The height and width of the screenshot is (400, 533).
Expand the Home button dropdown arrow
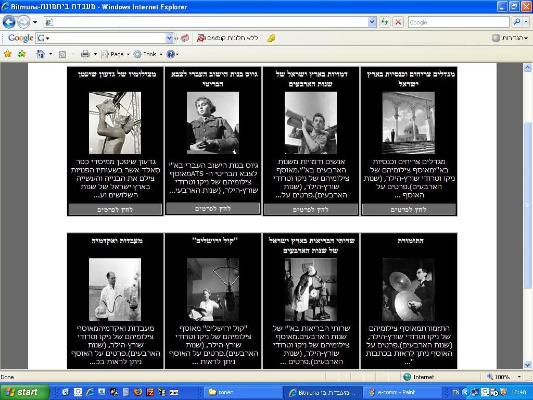[x=51, y=54]
